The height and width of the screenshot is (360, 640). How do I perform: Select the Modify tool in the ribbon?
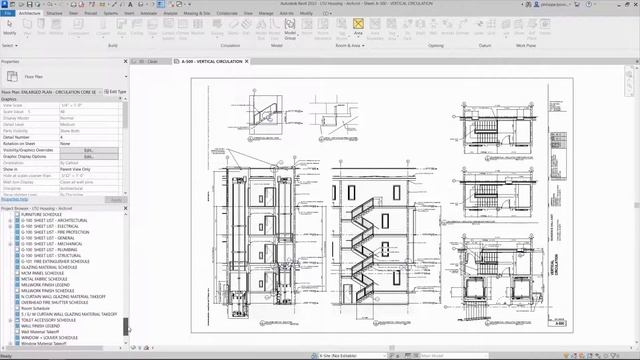(x=9, y=27)
